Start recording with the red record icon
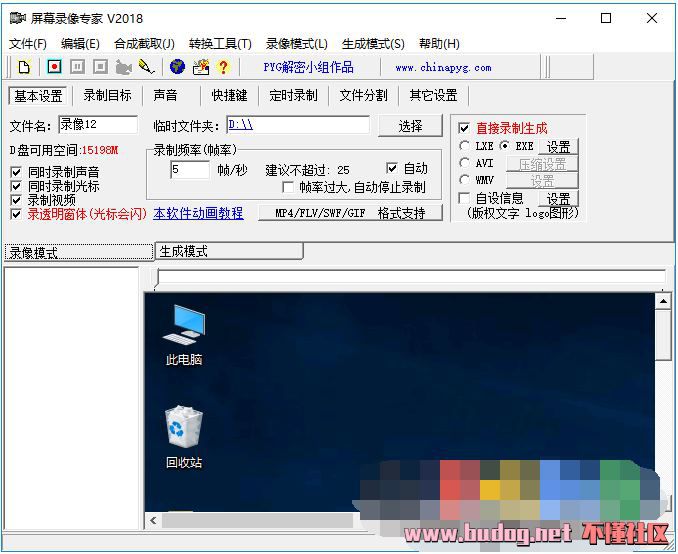Image resolution: width=678 pixels, height=554 pixels. pyautogui.click(x=54, y=67)
